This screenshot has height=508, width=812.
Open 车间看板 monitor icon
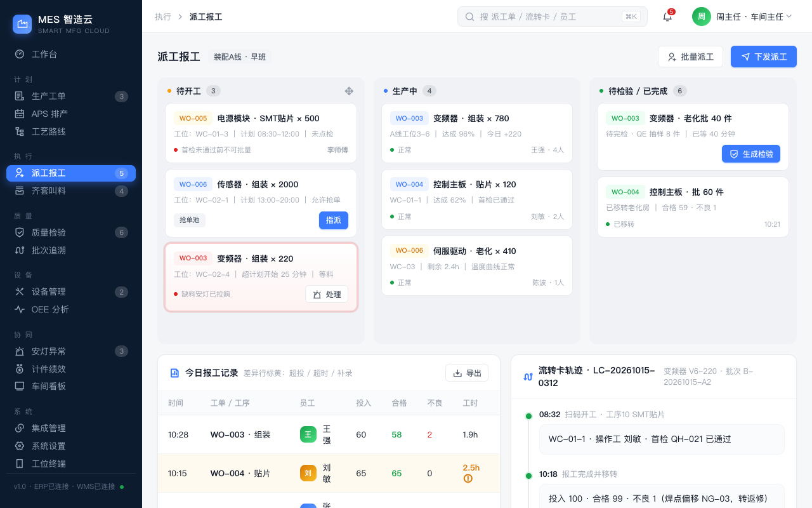point(20,386)
